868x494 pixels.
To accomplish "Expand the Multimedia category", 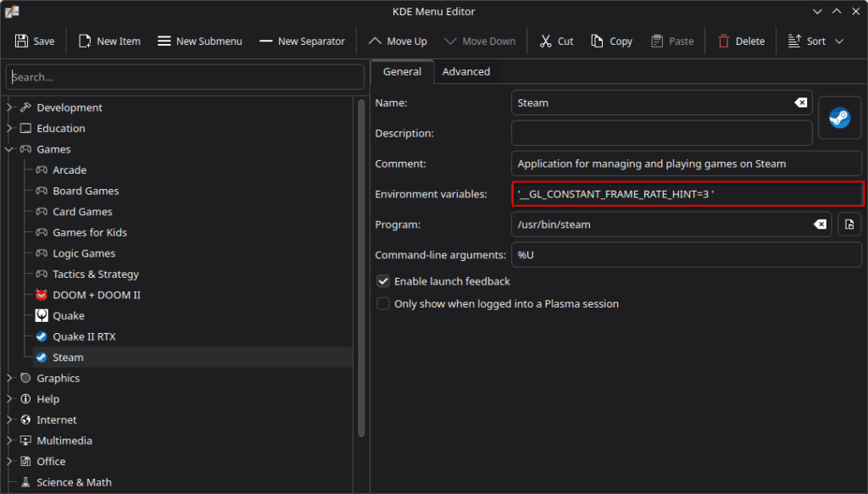I will [8, 441].
